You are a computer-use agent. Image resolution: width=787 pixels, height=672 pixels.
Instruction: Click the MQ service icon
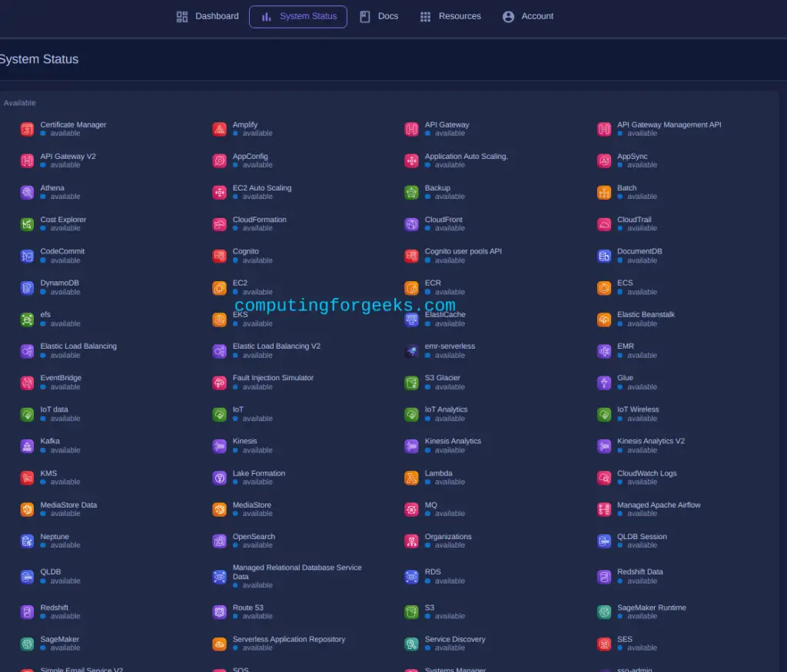pyautogui.click(x=412, y=509)
